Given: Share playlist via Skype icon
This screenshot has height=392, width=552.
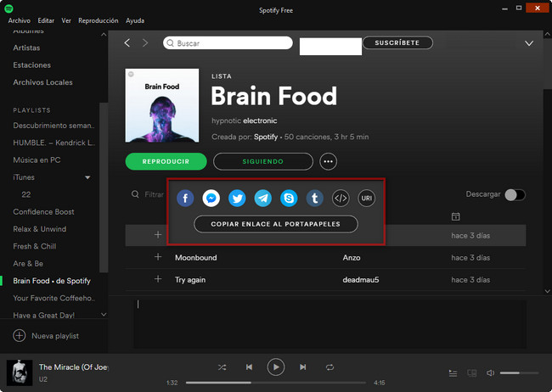Looking at the screenshot, I should 289,198.
